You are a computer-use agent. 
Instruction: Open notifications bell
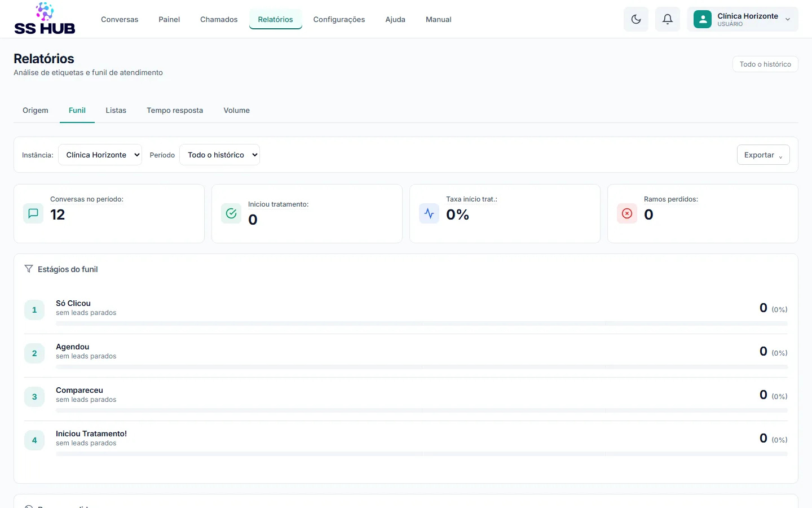point(668,19)
